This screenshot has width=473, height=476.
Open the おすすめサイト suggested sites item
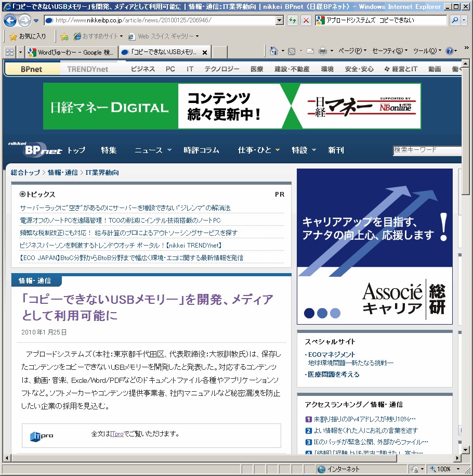98,36
